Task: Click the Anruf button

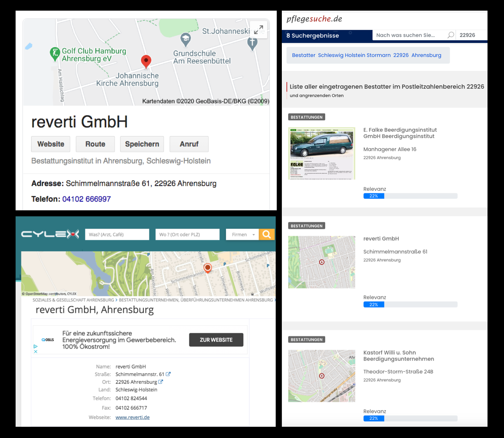Action: tap(189, 144)
